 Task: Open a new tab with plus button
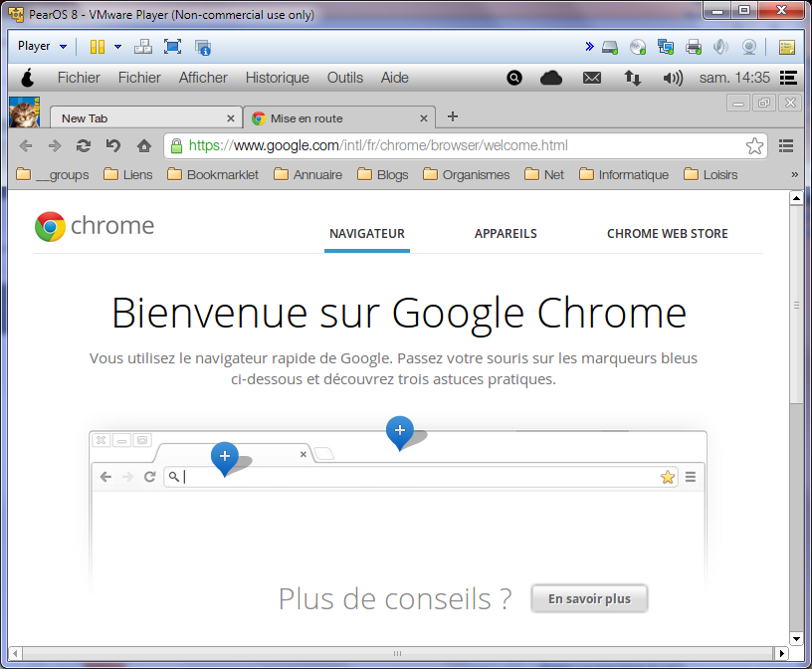coord(453,116)
